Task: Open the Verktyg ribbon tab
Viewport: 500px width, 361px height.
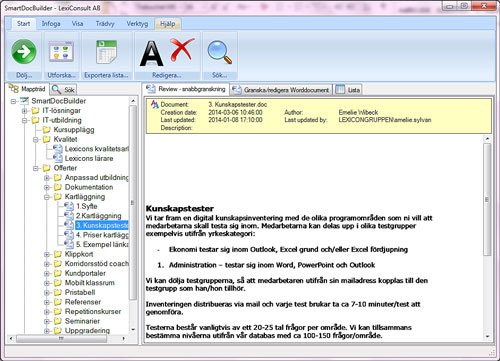Action: [137, 24]
